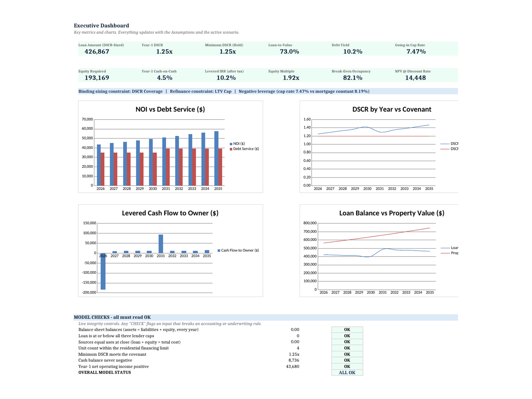Screen dimensions: 532x399
Task: Click the Key metrics and charts subtitle
Action: coord(156,32)
